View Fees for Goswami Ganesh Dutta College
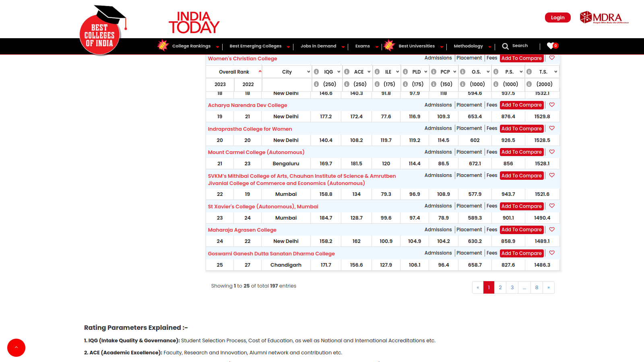The width and height of the screenshot is (644, 362). (x=492, y=253)
